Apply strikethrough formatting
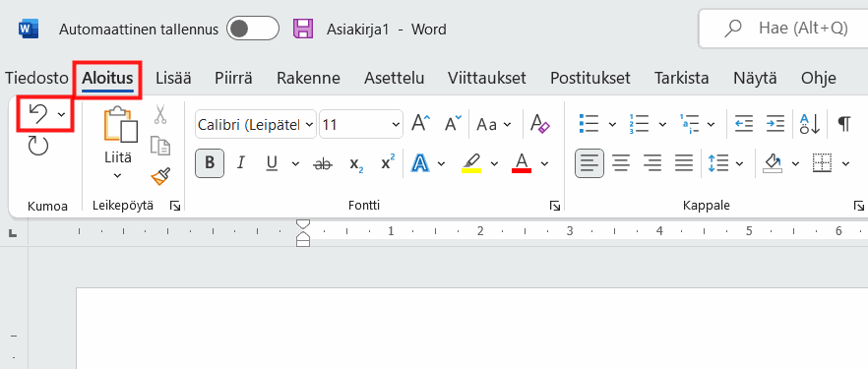The height and width of the screenshot is (369, 868). (x=323, y=163)
